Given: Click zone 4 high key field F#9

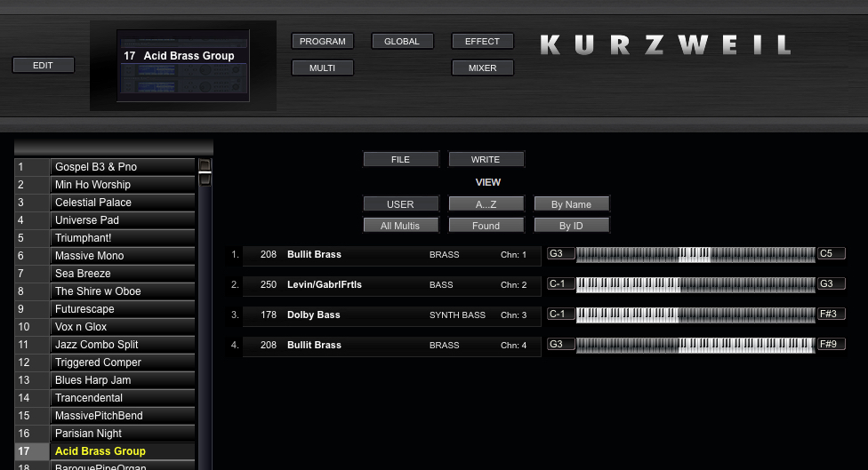Looking at the screenshot, I should 832,344.
